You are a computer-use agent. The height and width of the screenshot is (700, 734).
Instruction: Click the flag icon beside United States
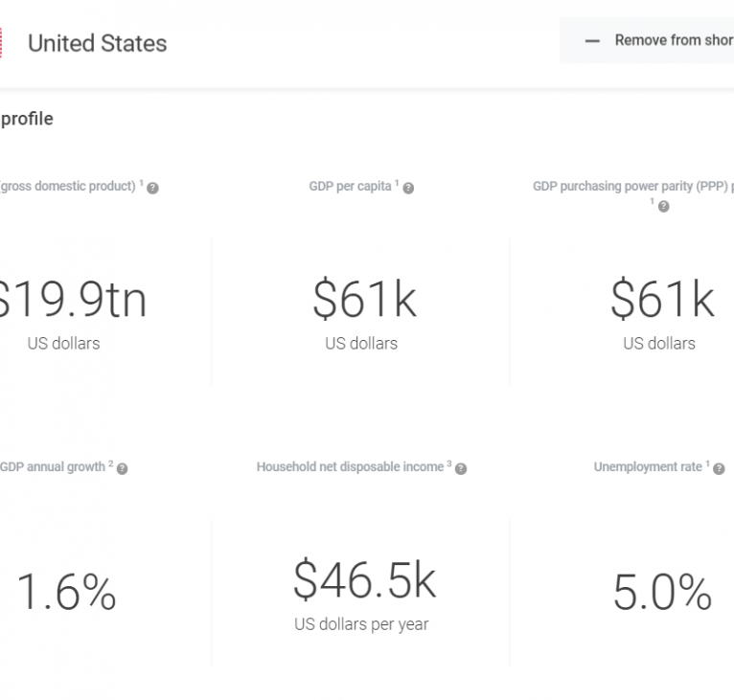click(x=1, y=43)
